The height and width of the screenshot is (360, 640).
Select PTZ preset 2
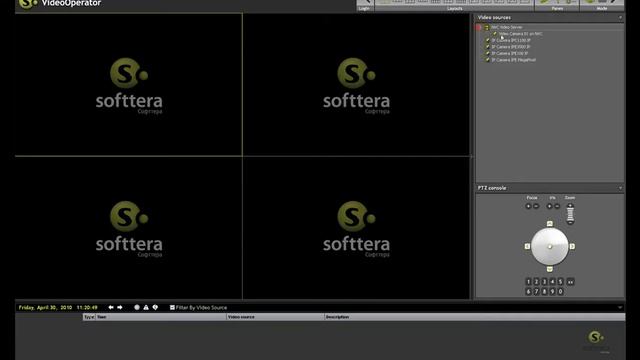coord(536,282)
